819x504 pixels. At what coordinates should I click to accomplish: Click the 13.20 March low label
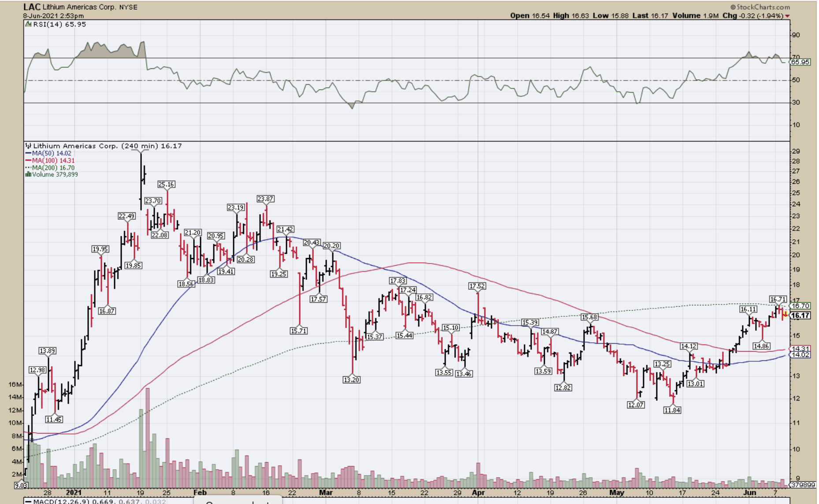click(x=351, y=379)
